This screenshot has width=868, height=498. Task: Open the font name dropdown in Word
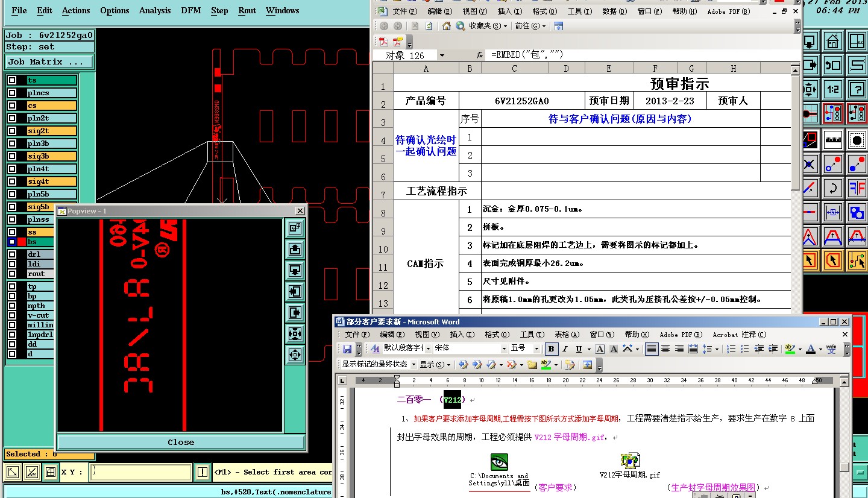[504, 348]
